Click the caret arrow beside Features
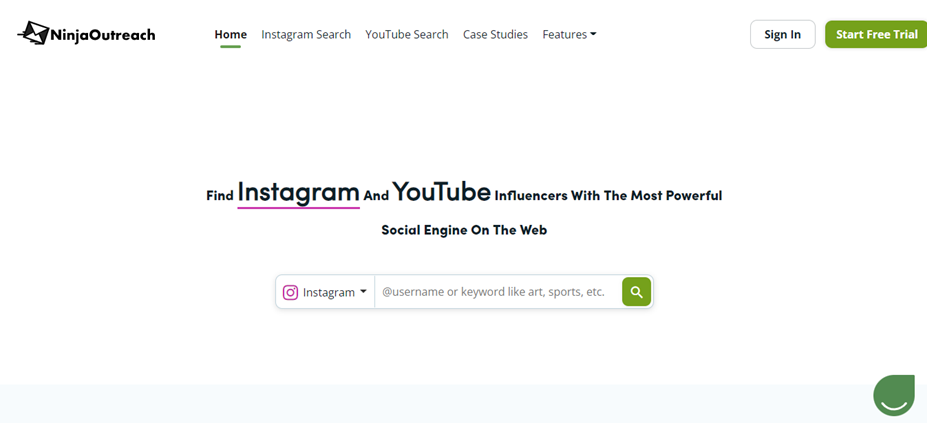 593,34
